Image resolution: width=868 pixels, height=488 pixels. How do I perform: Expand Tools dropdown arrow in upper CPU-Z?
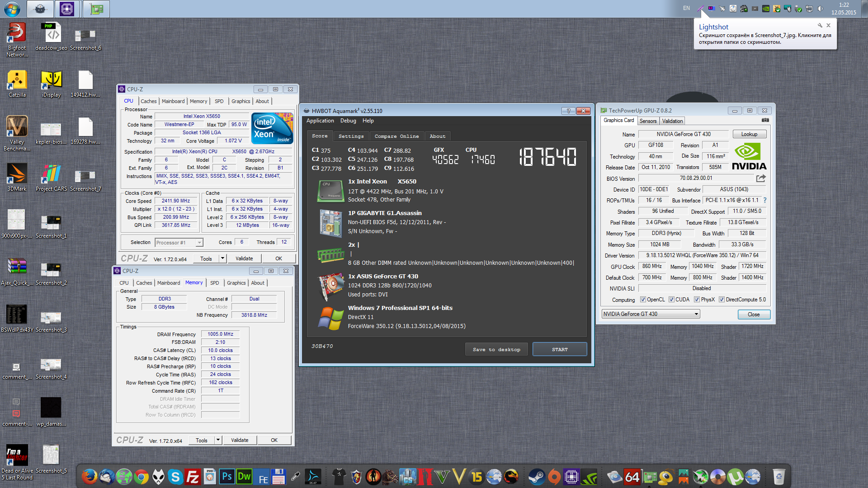coord(222,258)
